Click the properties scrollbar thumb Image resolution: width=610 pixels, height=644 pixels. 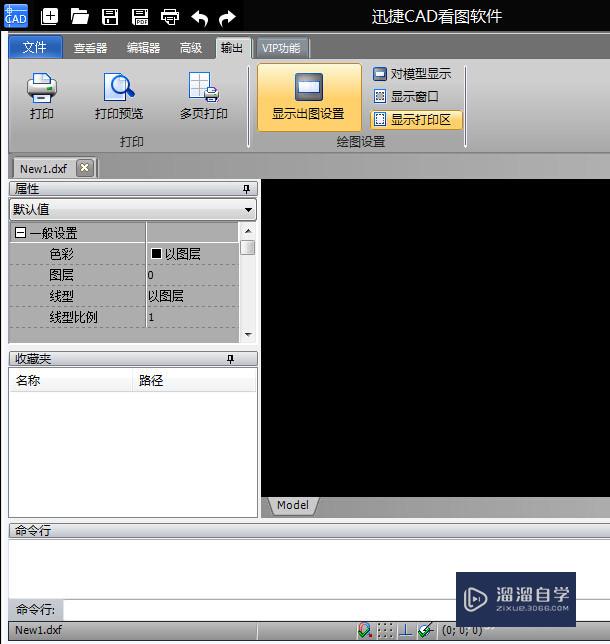click(x=248, y=247)
